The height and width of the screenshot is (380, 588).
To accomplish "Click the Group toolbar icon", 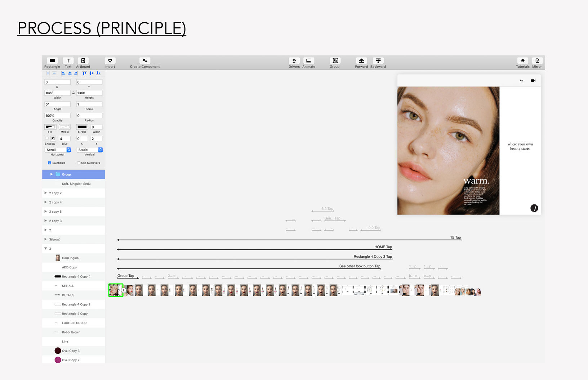I will coord(335,60).
